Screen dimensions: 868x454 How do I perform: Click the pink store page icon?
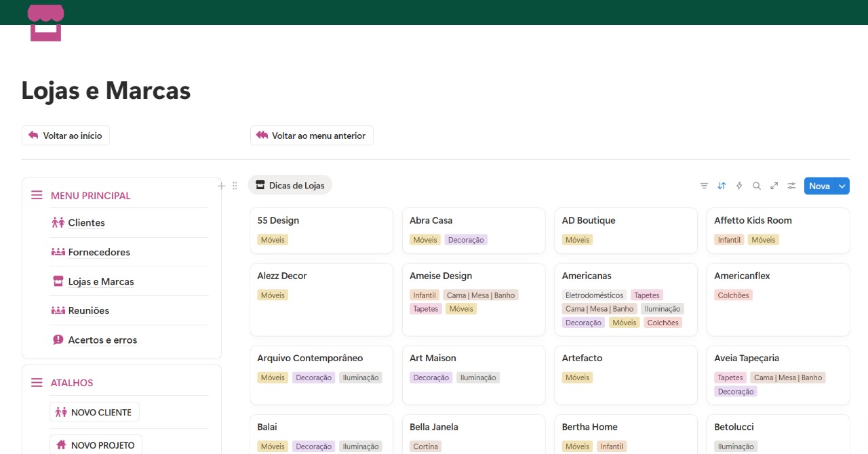46,23
